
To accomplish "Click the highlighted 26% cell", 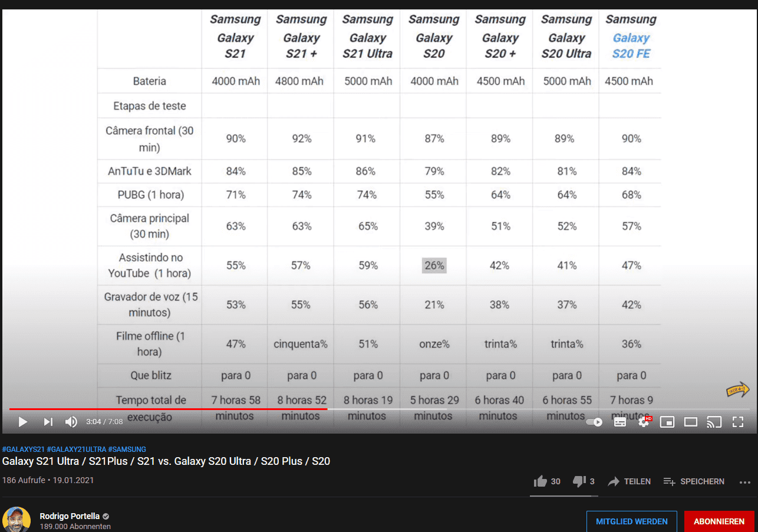I will [x=434, y=265].
